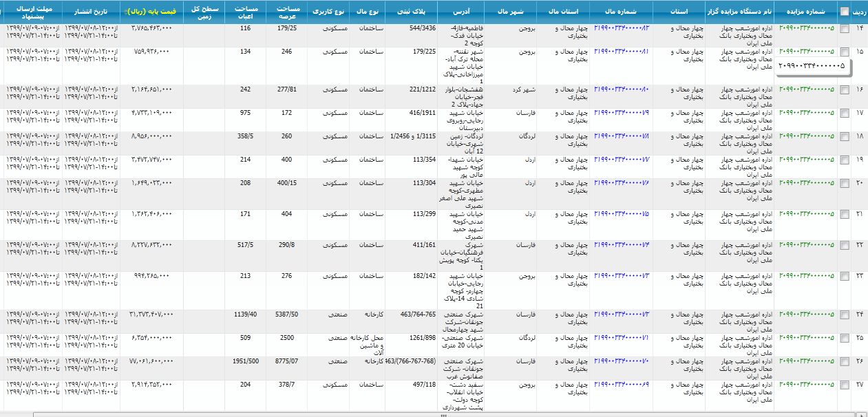Toggle the select-all checkbox in the header

[845, 12]
